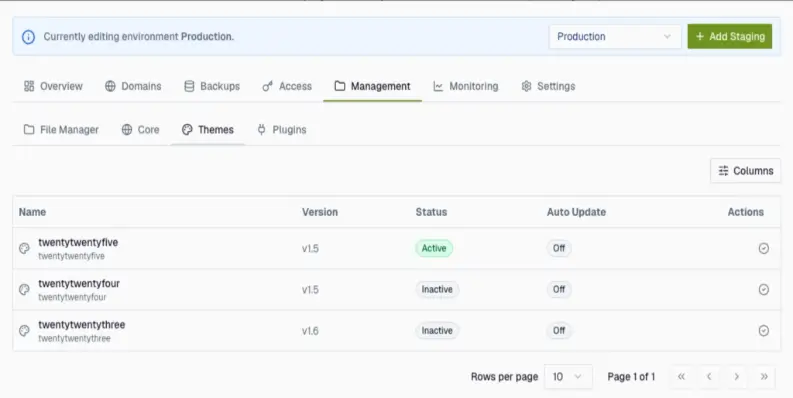Open the Plugins sub-tab
793x398 pixels.
click(282, 130)
